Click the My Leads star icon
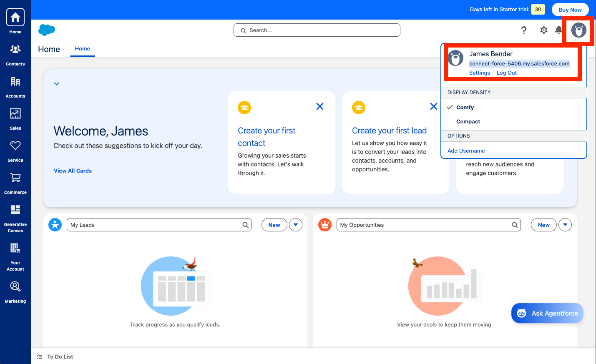 point(55,225)
